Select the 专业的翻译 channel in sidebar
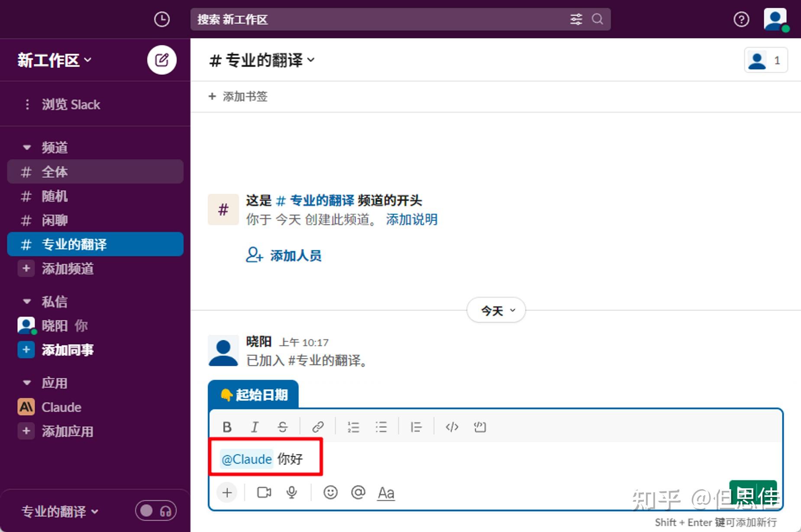This screenshot has height=532, width=801. (x=95, y=245)
